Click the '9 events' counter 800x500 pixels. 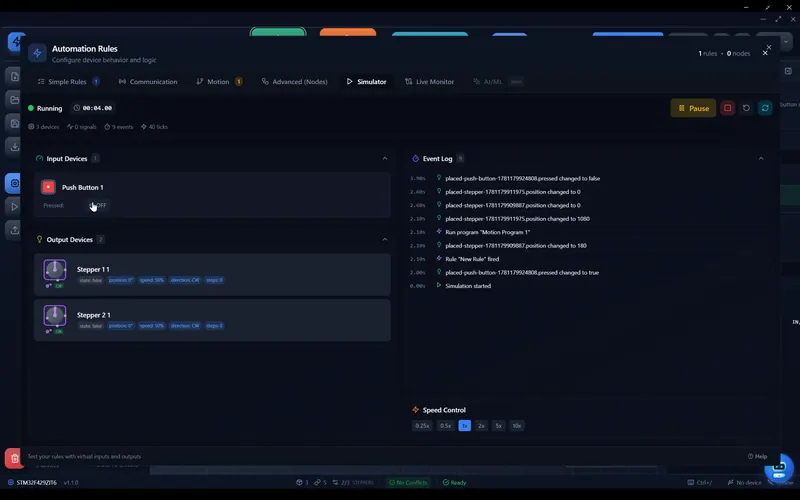pos(119,127)
